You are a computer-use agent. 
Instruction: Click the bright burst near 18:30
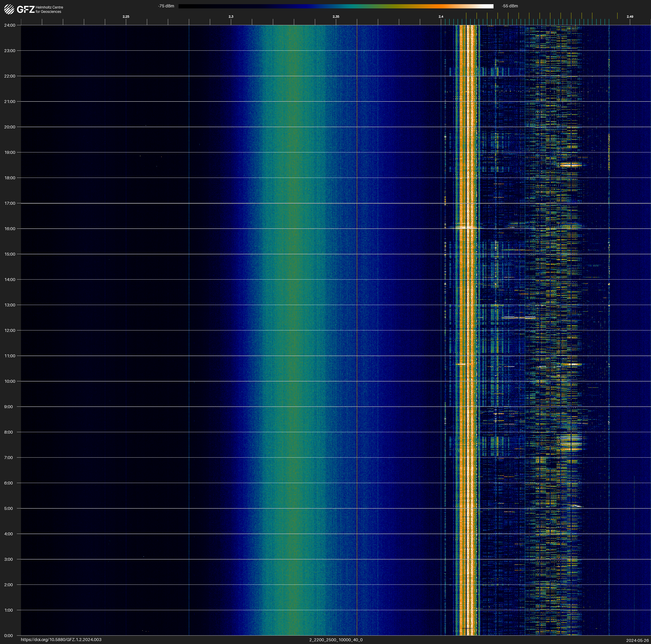[x=571, y=165]
